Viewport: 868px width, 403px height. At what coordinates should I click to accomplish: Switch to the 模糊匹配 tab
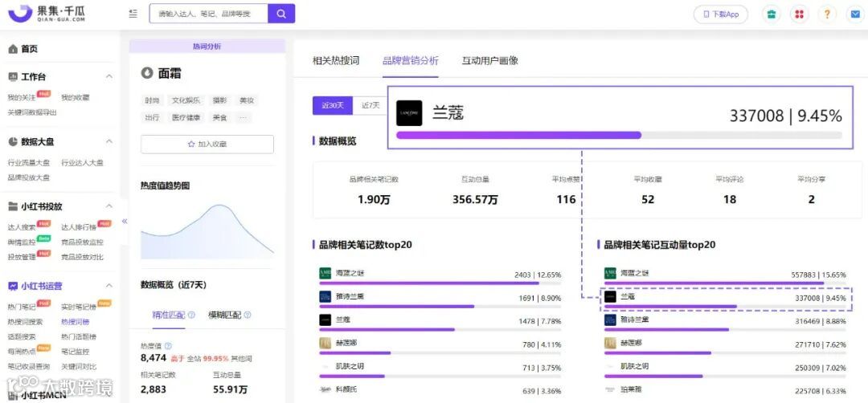click(x=225, y=315)
